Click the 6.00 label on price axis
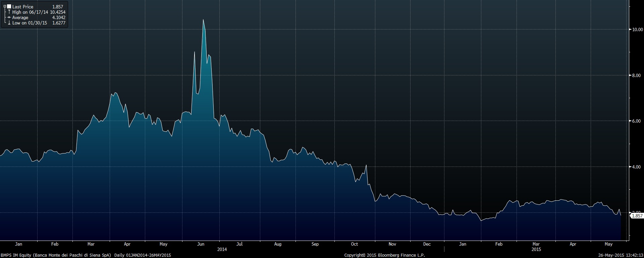644x258 pixels. coord(636,121)
